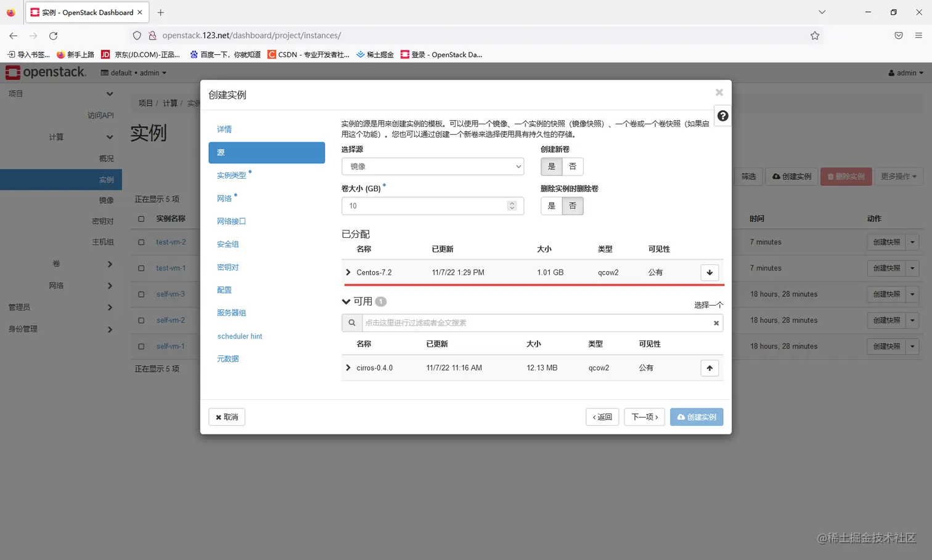
Task: Expand the Centos-7.2 row details
Action: (x=348, y=272)
